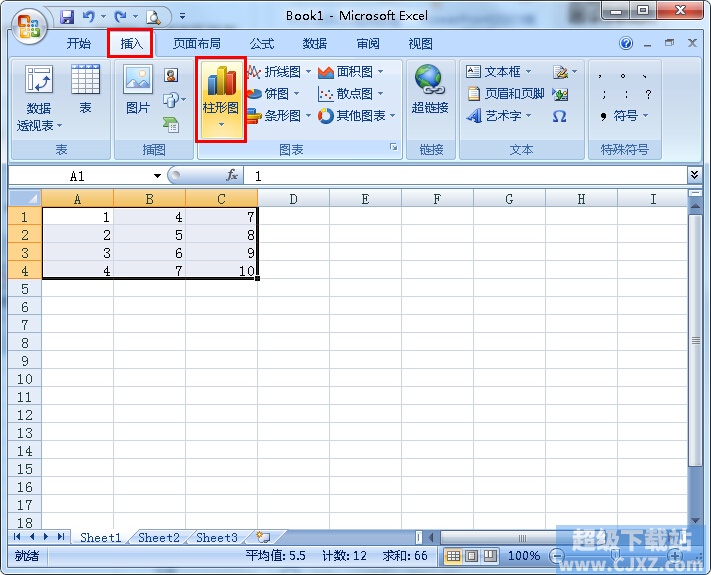Open the 条形图 bar chart dropdown
711x575 pixels.
coord(279,116)
